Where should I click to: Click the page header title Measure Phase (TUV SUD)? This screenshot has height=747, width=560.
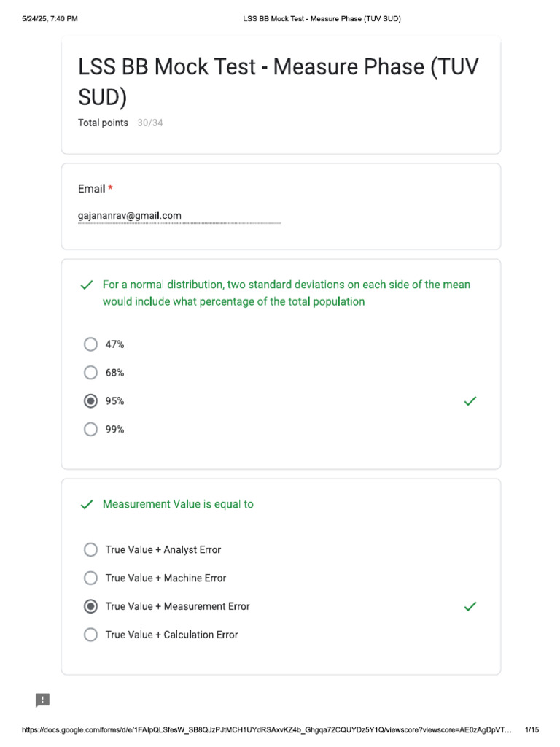[322, 18]
